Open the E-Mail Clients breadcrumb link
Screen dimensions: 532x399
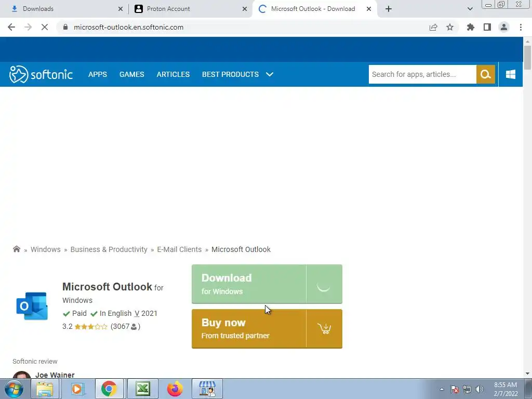coord(179,249)
